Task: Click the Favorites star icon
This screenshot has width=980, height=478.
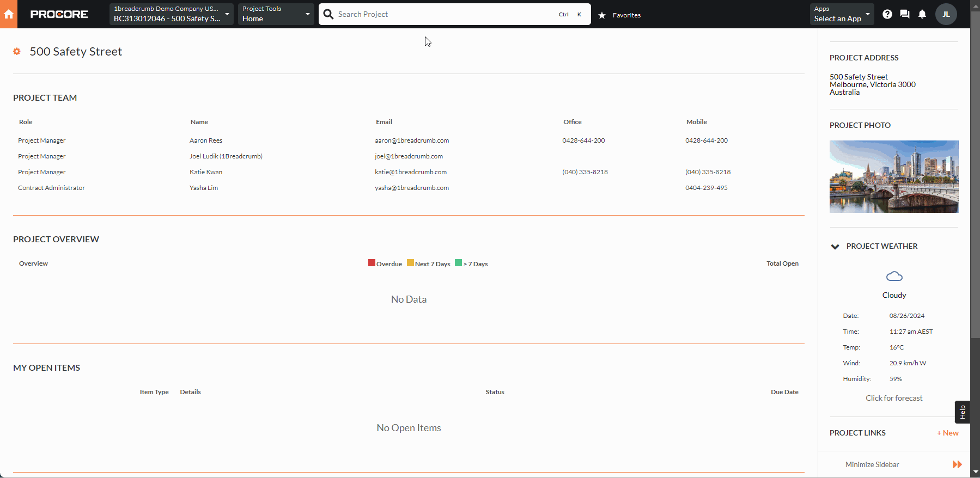Action: point(602,15)
